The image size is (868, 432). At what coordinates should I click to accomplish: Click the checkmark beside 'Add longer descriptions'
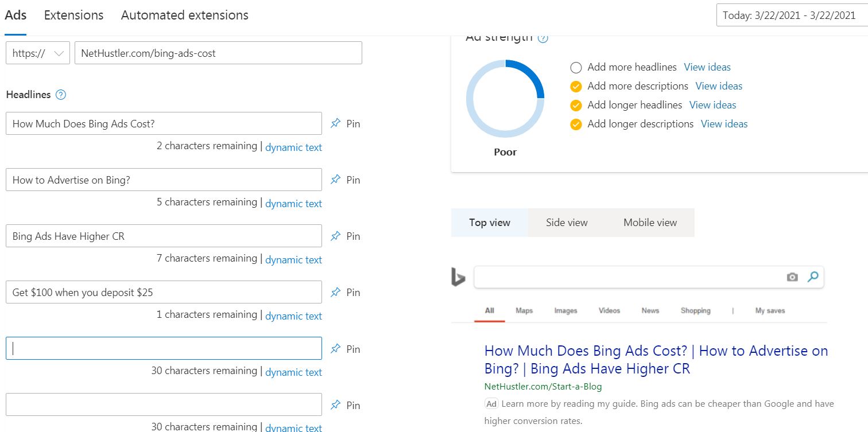click(576, 124)
